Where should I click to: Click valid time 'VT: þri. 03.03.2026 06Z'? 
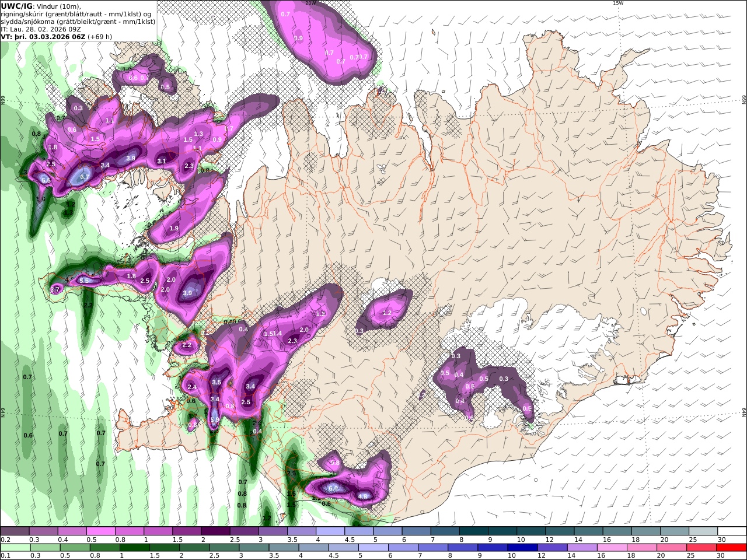pos(44,37)
